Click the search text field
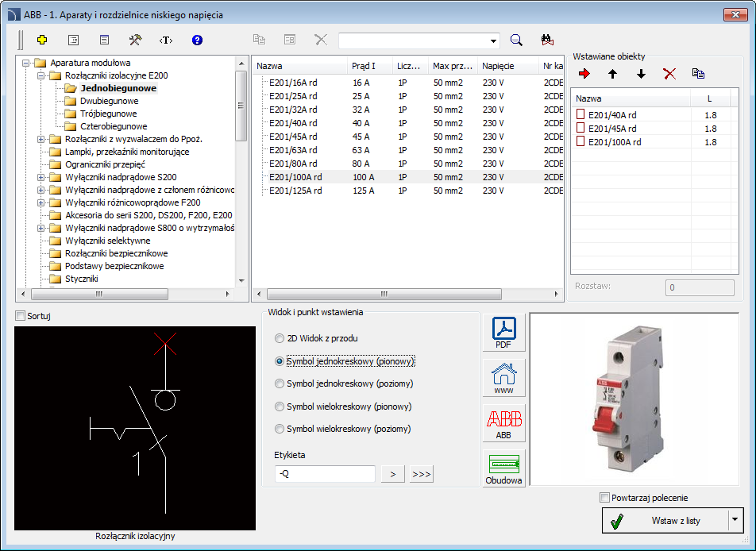 (x=414, y=41)
